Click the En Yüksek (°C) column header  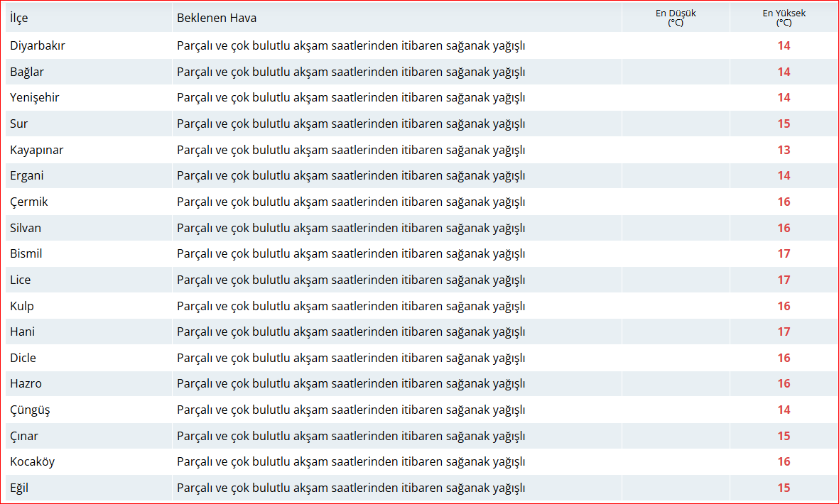(x=784, y=18)
